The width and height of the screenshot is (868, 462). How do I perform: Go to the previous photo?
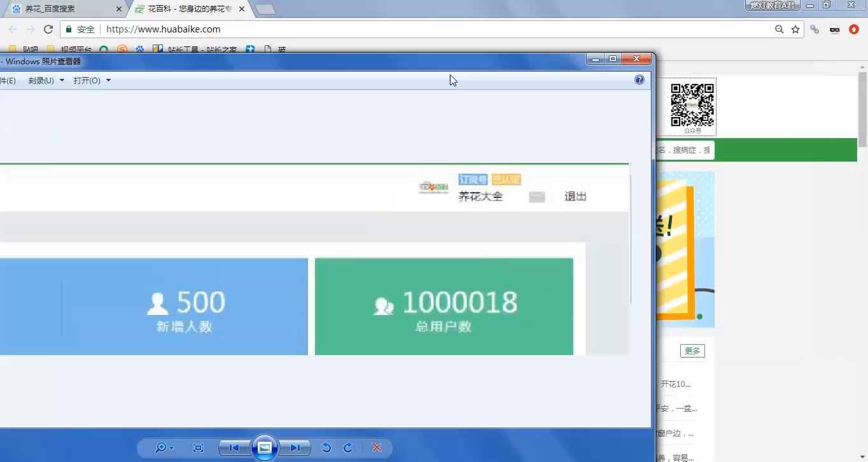(234, 448)
